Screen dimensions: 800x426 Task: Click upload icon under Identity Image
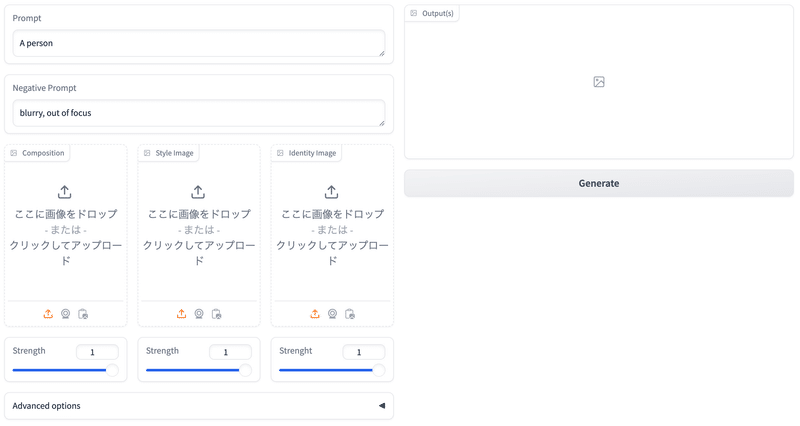(x=315, y=314)
